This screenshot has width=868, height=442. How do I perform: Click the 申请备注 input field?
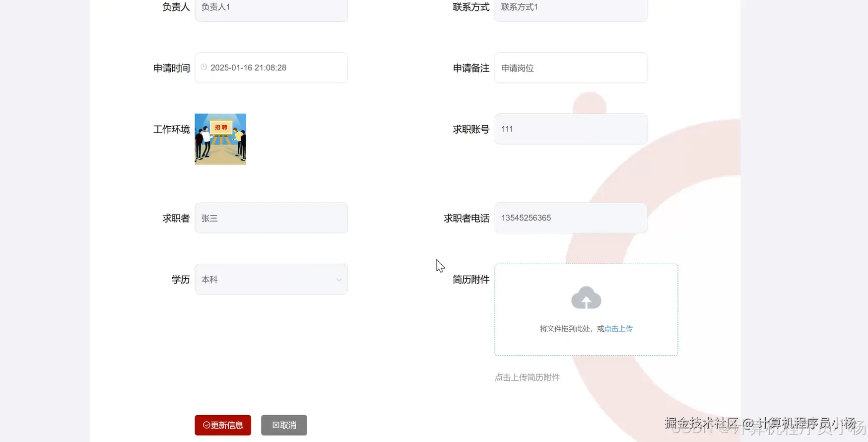pos(571,68)
